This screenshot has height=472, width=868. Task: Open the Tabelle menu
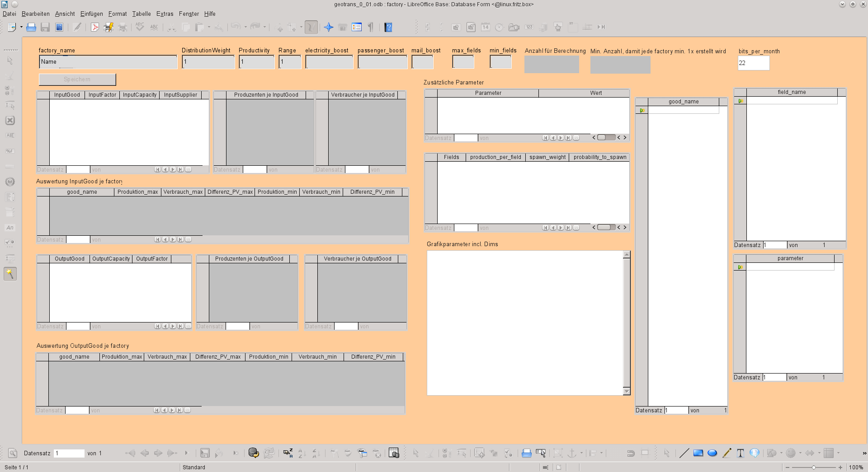pyautogui.click(x=141, y=14)
